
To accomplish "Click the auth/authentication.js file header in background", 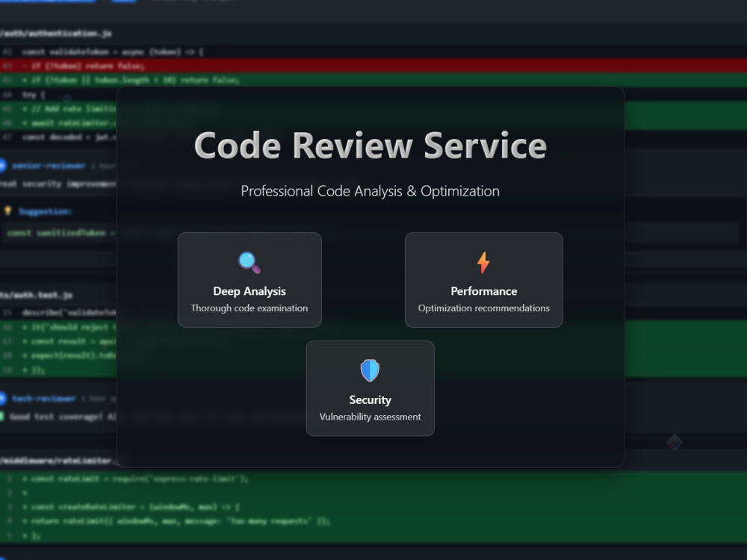I will (x=56, y=34).
